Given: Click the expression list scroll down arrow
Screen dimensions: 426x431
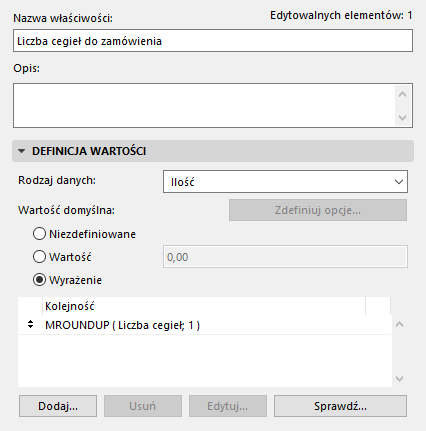Looking at the screenshot, I should 399,379.
